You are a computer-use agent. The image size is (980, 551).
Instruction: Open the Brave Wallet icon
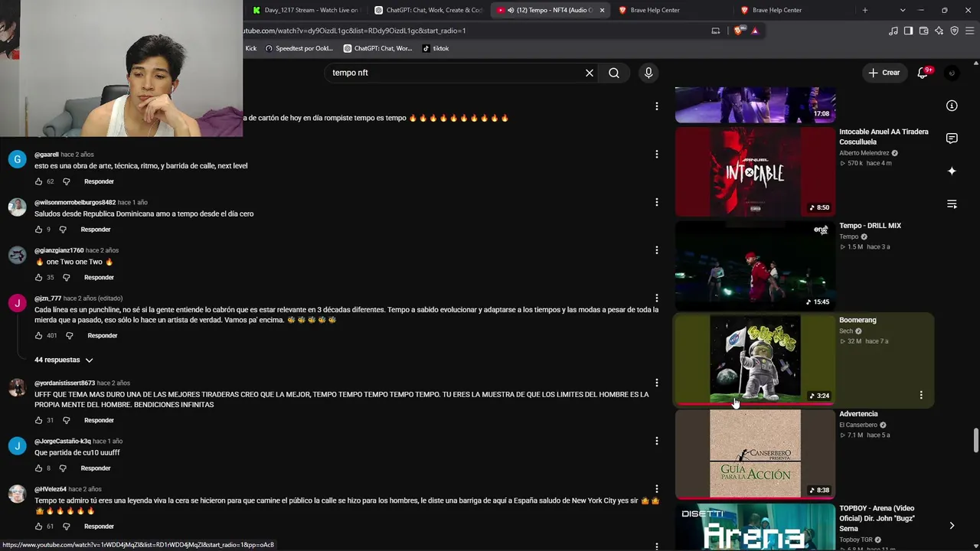pyautogui.click(x=923, y=31)
